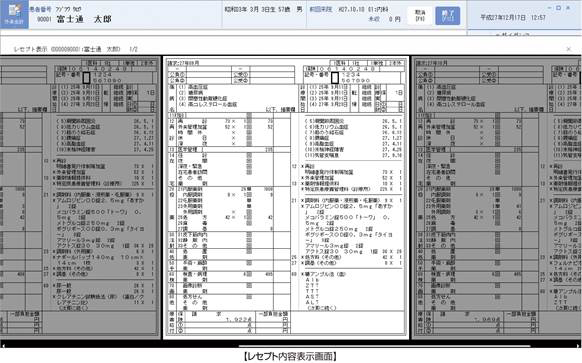Click the 13 医学管理 row in center page
This screenshot has width=582, height=363.
(x=229, y=150)
